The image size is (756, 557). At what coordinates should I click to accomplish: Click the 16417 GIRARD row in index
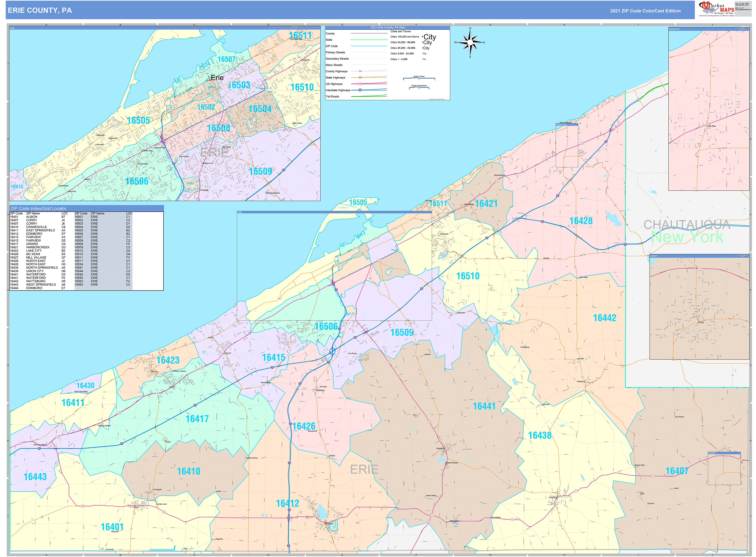tap(38, 244)
